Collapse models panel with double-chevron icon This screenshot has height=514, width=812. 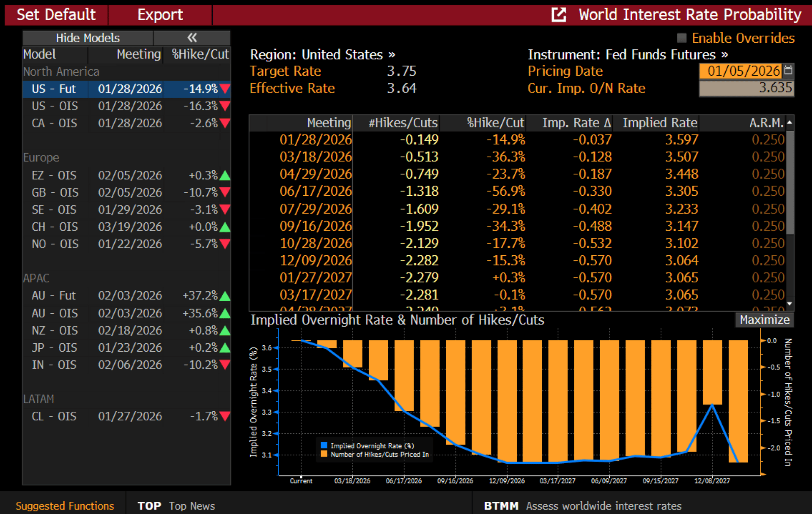point(192,38)
